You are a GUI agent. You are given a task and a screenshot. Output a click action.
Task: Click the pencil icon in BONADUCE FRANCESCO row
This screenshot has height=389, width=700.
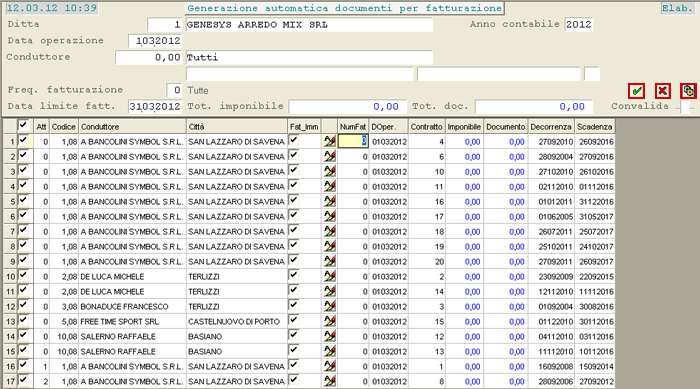pyautogui.click(x=329, y=306)
